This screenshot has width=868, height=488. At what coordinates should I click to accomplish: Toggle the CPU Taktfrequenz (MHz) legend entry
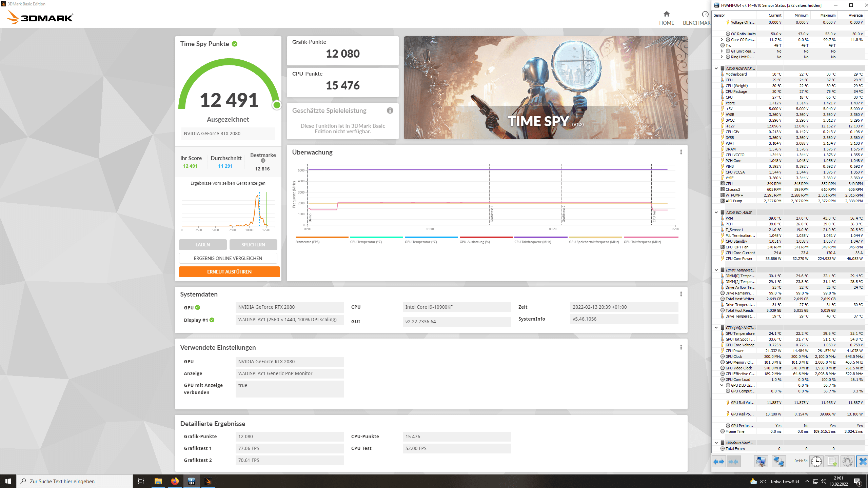coord(541,240)
